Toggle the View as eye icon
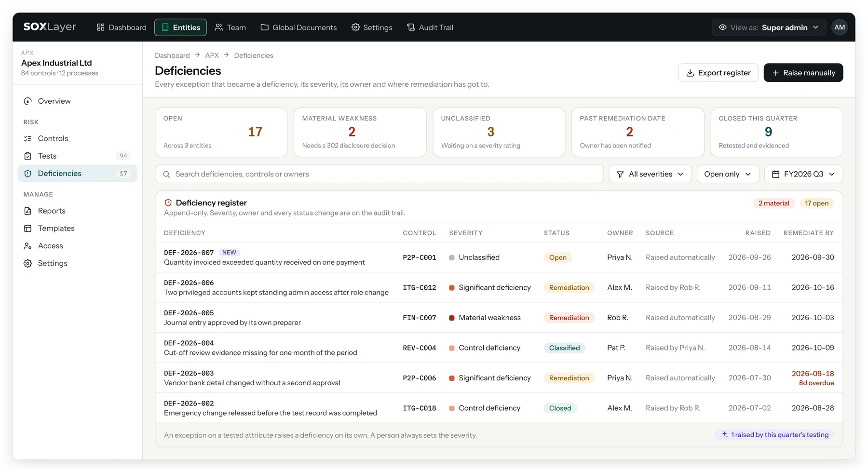 [722, 27]
